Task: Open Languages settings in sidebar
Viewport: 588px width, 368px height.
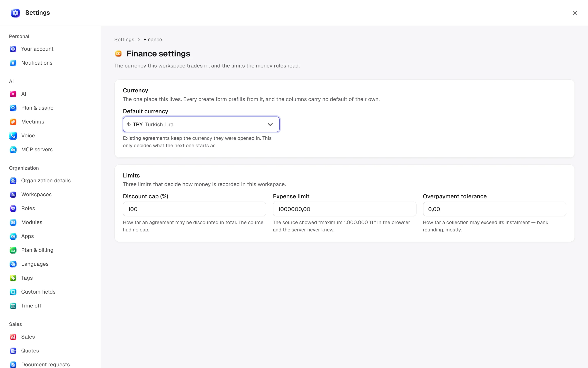Action: pos(51,264)
